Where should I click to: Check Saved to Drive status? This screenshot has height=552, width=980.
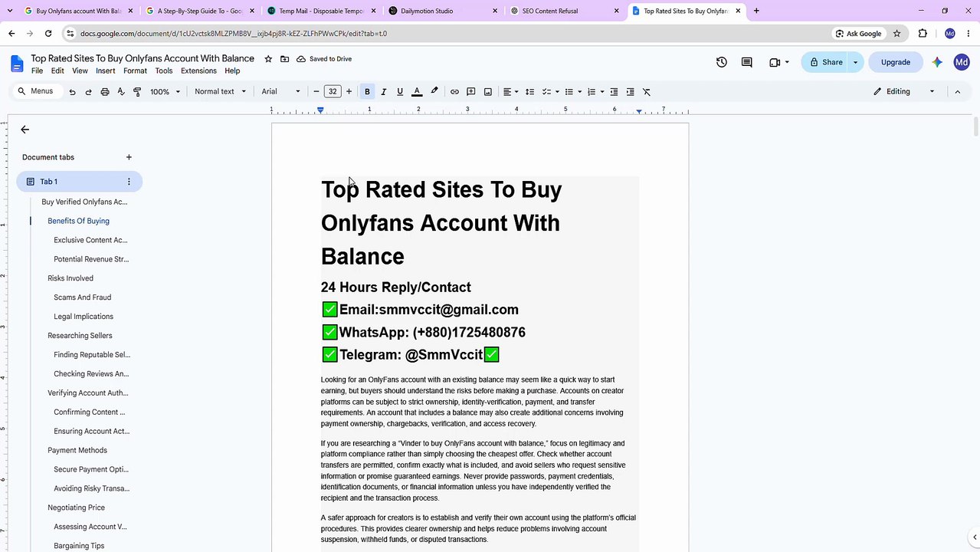[324, 59]
